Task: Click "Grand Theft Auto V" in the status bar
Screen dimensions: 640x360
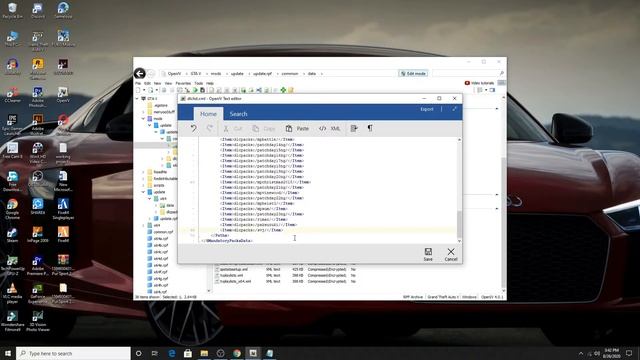Action: (443, 297)
